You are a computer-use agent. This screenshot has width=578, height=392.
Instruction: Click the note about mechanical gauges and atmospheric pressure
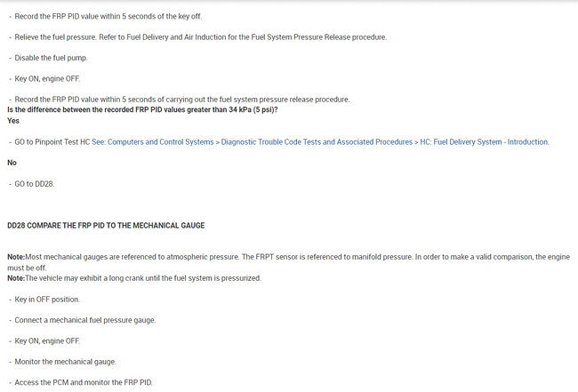coord(285,257)
